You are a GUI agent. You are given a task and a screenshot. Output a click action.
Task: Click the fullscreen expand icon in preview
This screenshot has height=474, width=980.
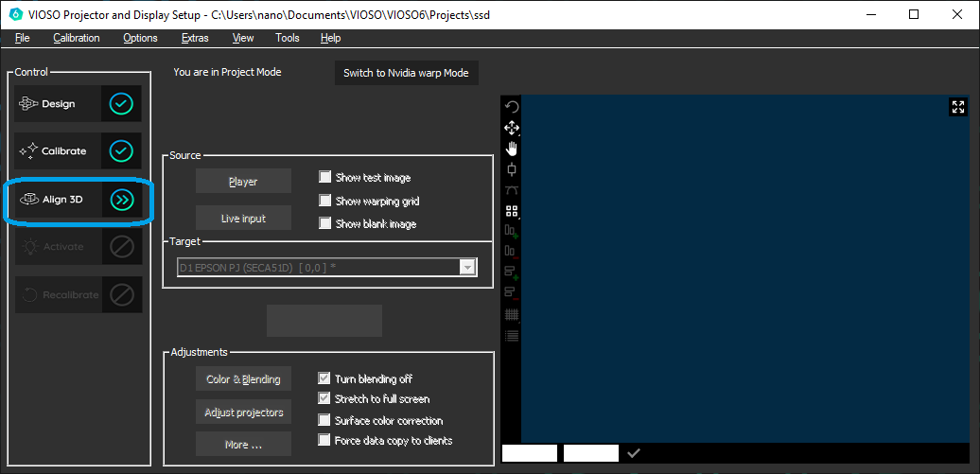point(958,107)
